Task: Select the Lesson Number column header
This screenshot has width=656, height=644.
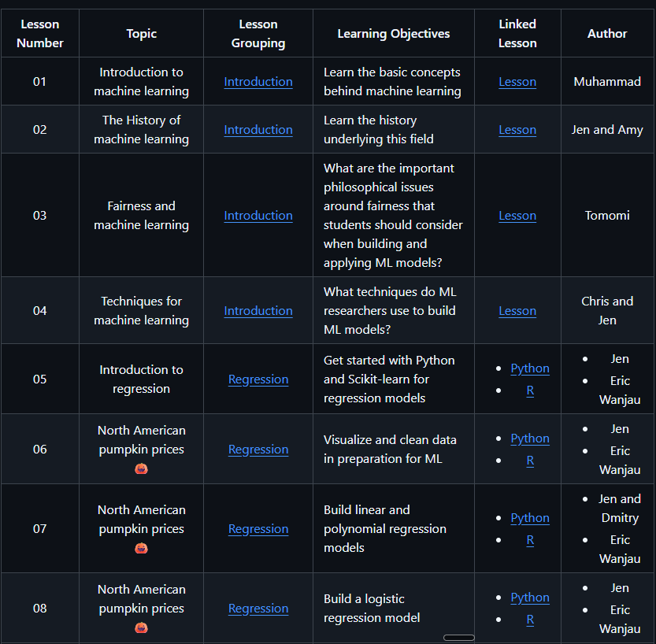Action: (x=39, y=33)
